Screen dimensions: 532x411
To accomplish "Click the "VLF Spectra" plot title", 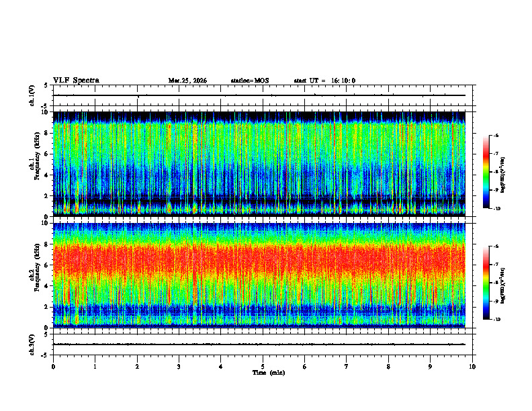I will point(76,81).
